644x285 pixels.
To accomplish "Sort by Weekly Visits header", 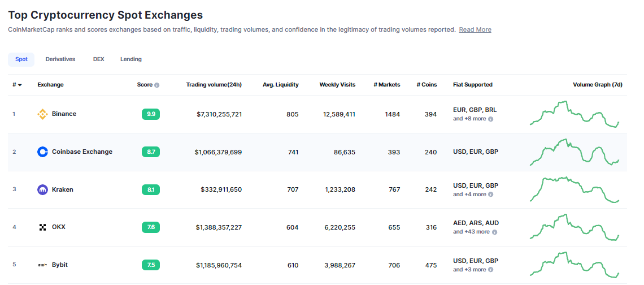I will coord(338,85).
